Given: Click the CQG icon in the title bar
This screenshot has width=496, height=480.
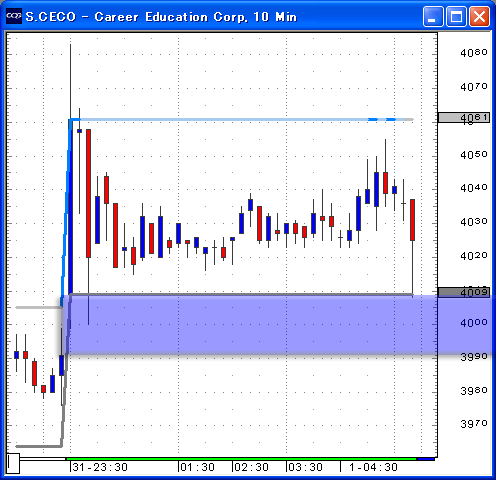Looking at the screenshot, I should (14, 16).
